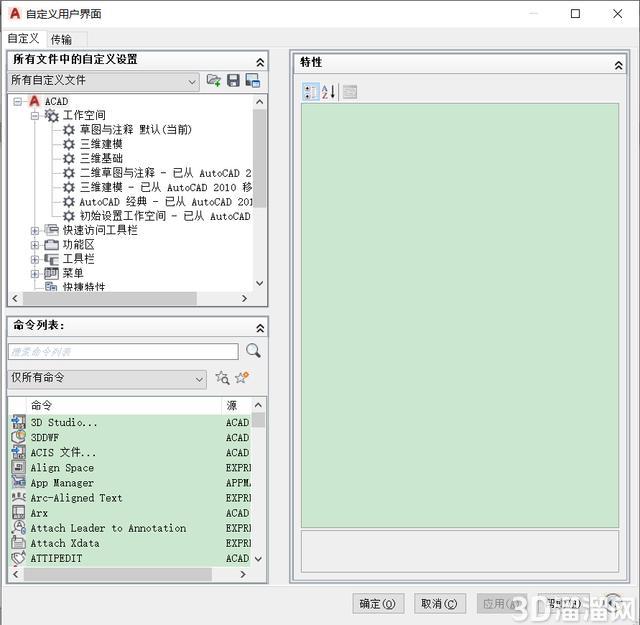Maximize the 自定义用户界面 dialog
Image resolution: width=640 pixels, height=625 pixels.
point(575,13)
